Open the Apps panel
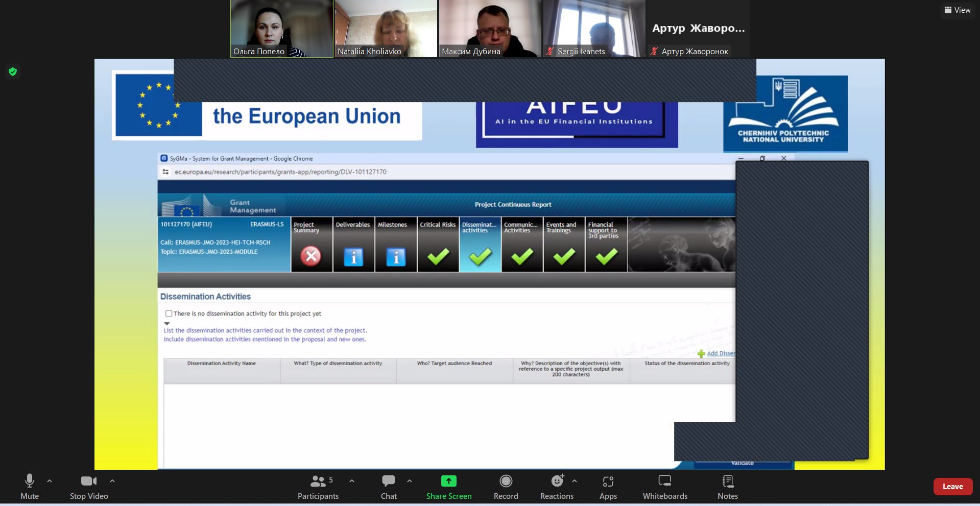The image size is (980, 506). pos(608,486)
